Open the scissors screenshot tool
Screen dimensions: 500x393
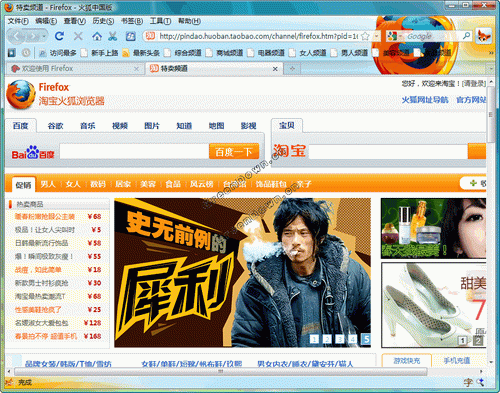coord(113,36)
